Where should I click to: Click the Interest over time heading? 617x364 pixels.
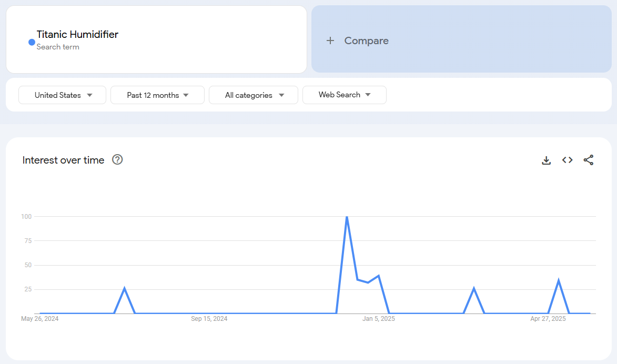(63, 160)
